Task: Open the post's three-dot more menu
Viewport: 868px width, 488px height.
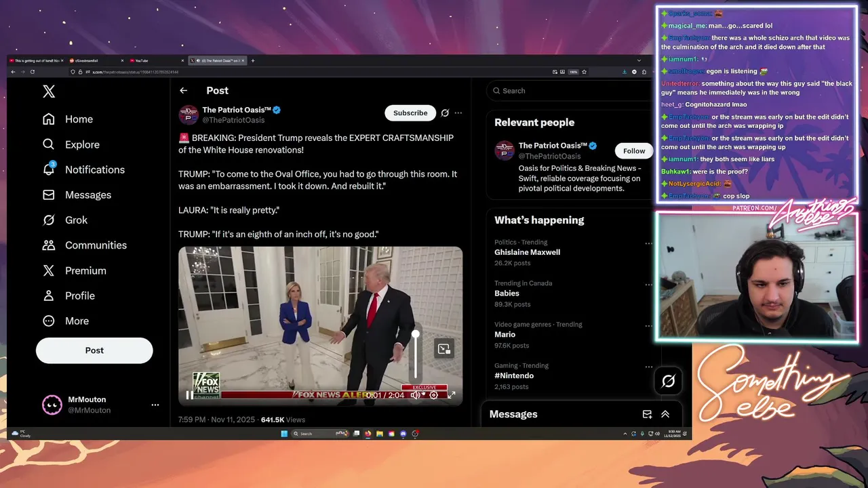Action: click(x=458, y=113)
